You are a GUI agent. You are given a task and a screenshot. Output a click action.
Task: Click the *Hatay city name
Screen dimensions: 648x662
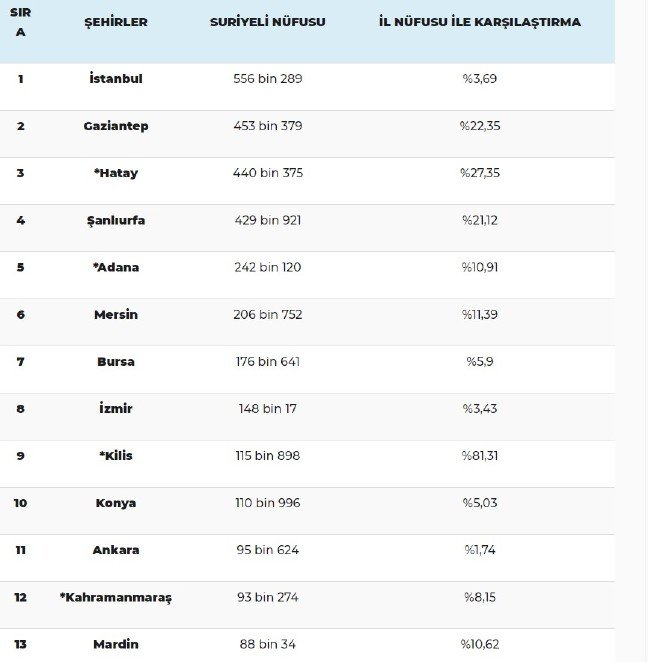click(x=116, y=173)
